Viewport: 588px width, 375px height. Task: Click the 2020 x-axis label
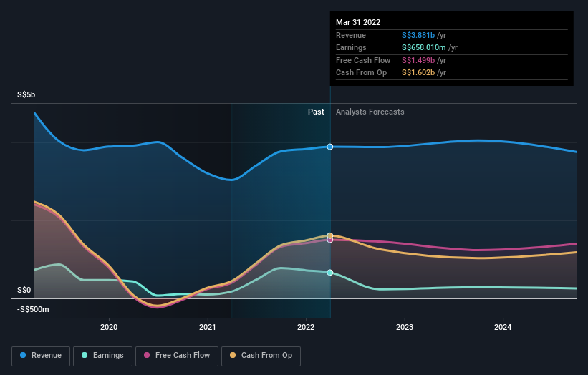pyautogui.click(x=109, y=328)
